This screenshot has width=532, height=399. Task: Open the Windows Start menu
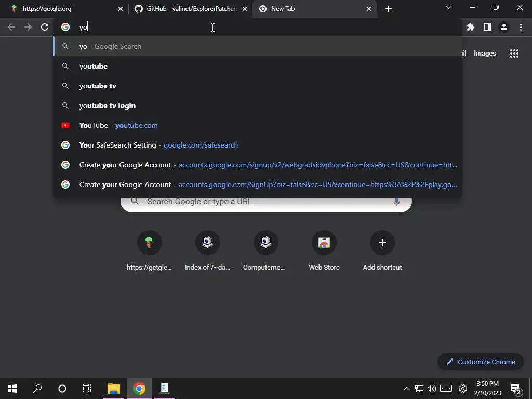pos(12,389)
